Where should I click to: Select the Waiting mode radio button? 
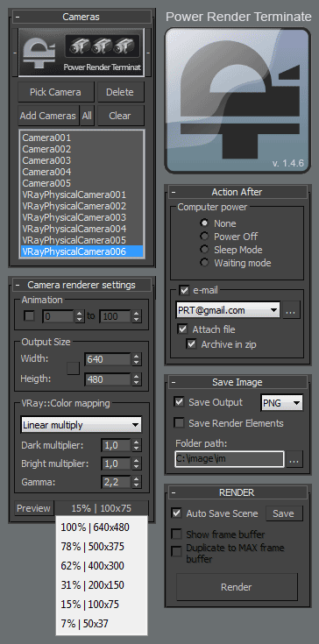point(204,263)
